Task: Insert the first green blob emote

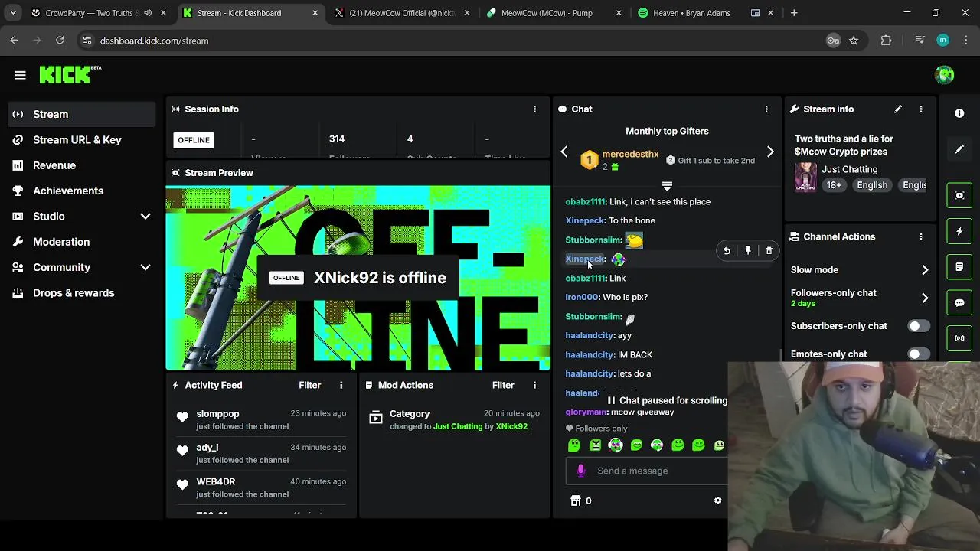Action: pyautogui.click(x=574, y=445)
